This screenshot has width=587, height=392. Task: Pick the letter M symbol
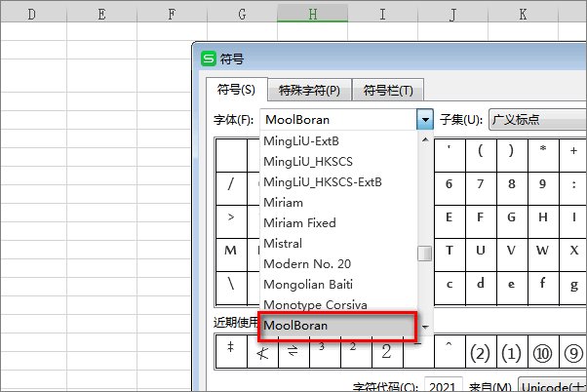[x=231, y=255]
